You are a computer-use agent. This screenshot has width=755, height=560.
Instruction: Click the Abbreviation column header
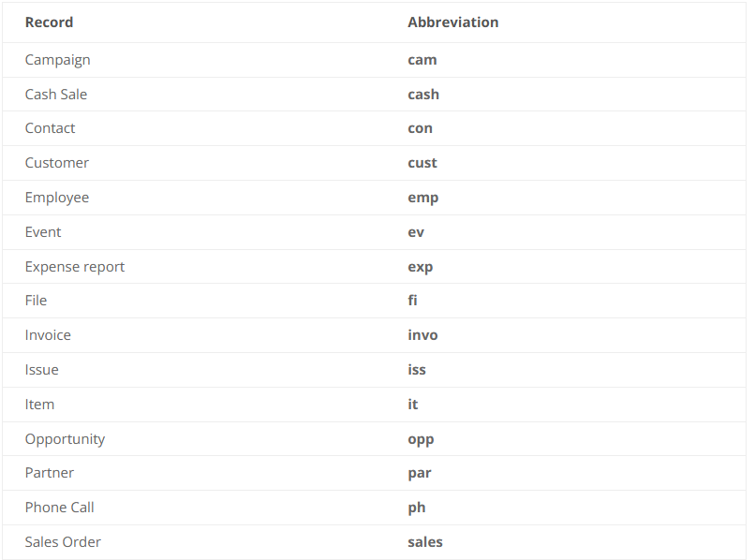tap(452, 22)
